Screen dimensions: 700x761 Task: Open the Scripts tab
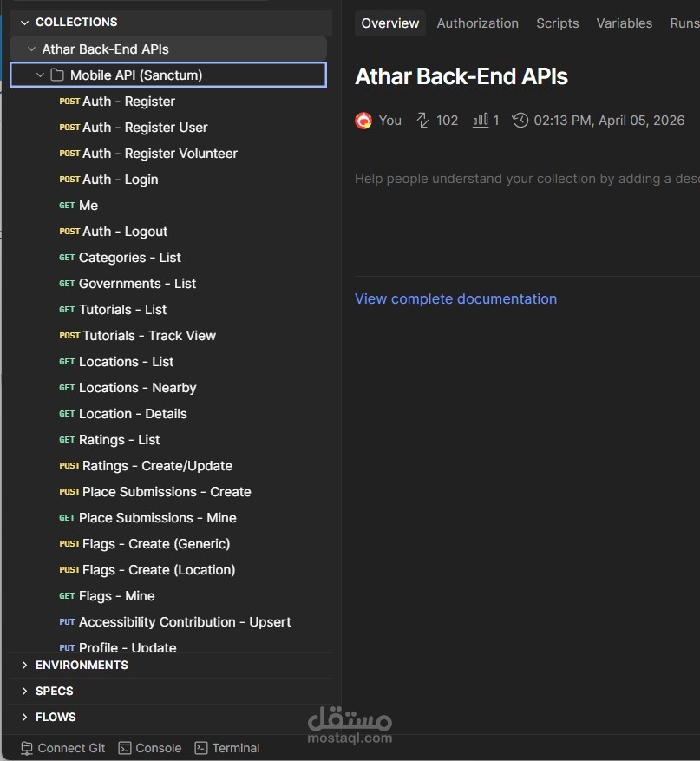point(558,23)
